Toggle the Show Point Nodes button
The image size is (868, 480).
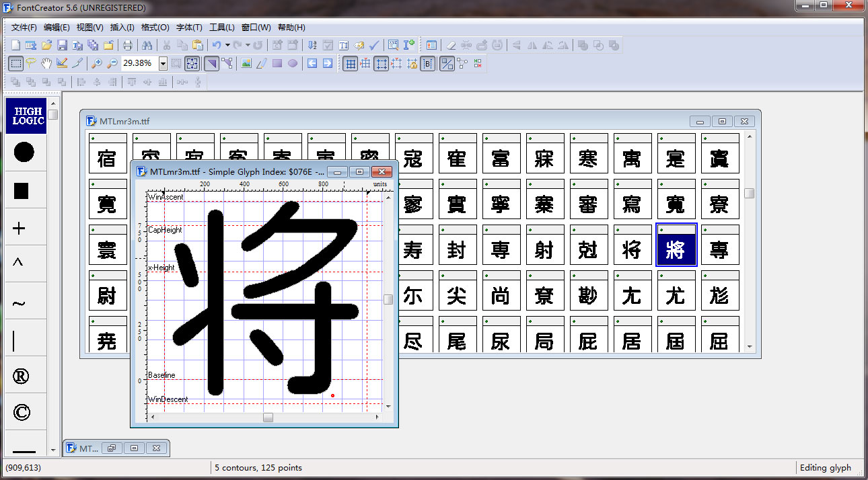click(462, 63)
